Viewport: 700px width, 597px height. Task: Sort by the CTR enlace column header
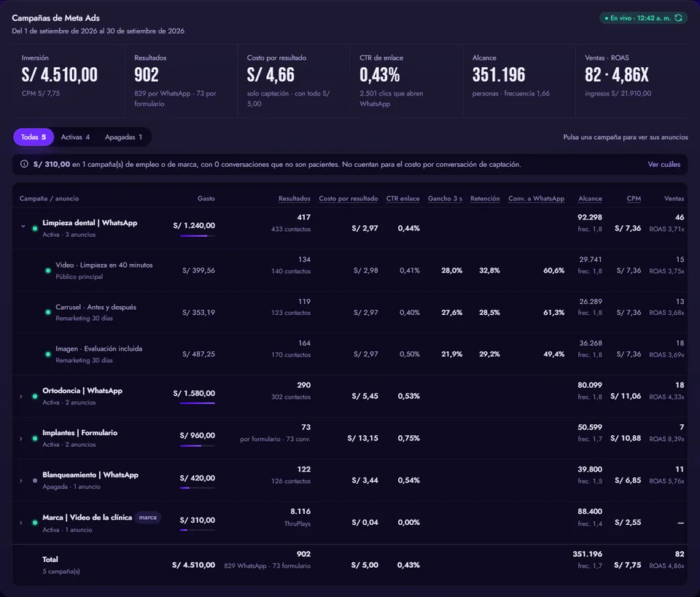point(402,198)
